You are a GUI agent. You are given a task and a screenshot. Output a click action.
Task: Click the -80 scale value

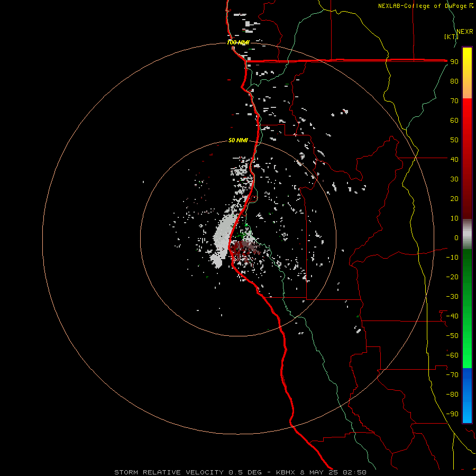(x=452, y=395)
